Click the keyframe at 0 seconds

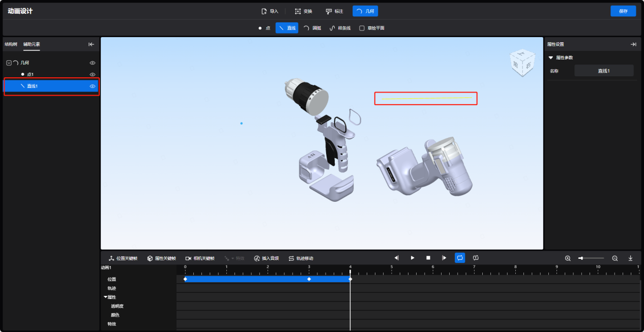[x=185, y=279]
